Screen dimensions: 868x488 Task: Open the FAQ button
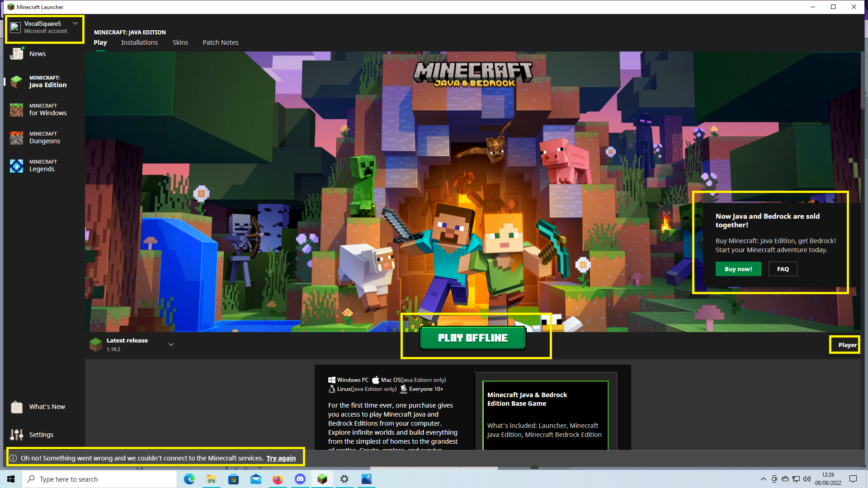[783, 269]
